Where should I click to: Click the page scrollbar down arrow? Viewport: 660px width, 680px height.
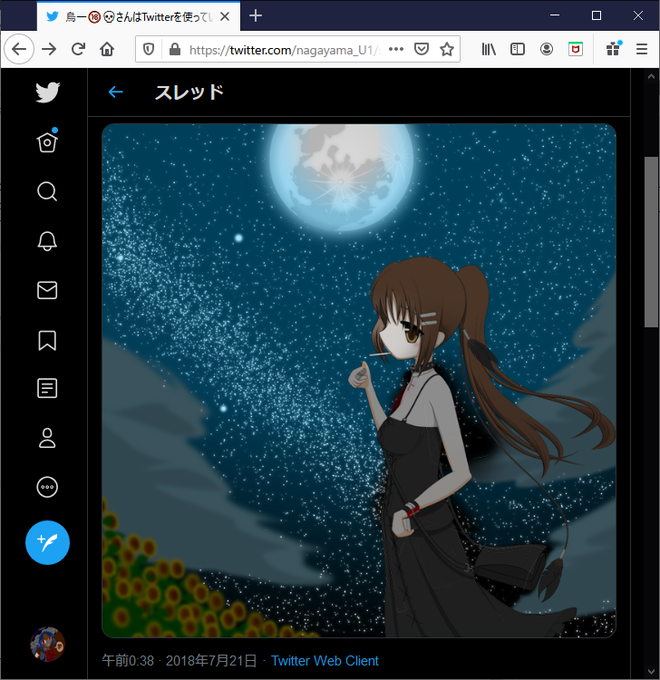click(x=651, y=672)
